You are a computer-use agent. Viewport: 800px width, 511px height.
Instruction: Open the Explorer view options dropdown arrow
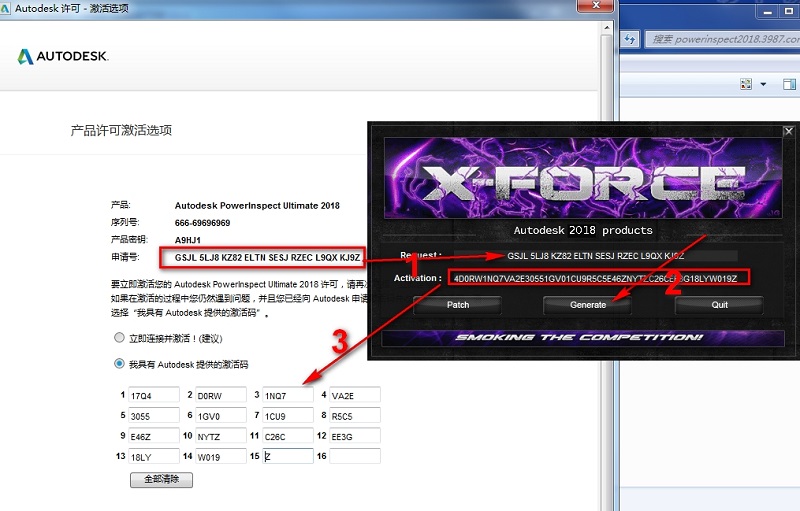click(763, 84)
